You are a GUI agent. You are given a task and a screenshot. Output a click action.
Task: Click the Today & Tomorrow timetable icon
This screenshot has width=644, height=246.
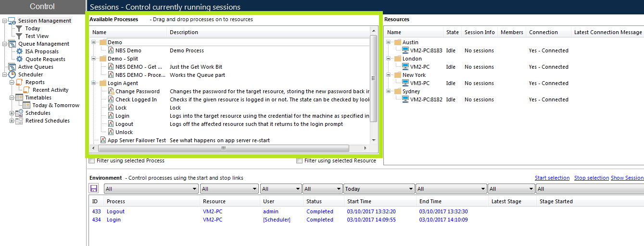click(x=27, y=105)
